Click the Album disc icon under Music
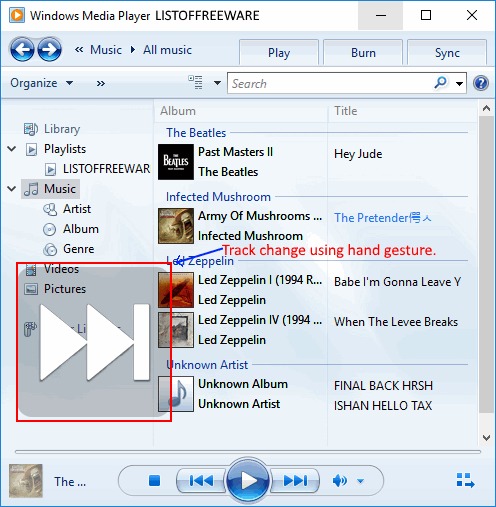This screenshot has height=507, width=496. [49, 229]
